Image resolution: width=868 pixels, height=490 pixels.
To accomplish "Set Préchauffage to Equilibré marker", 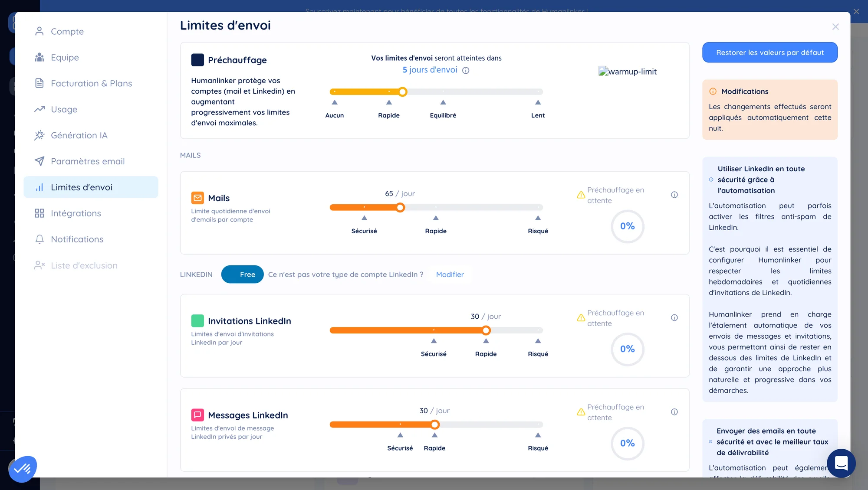I will click(x=443, y=103).
